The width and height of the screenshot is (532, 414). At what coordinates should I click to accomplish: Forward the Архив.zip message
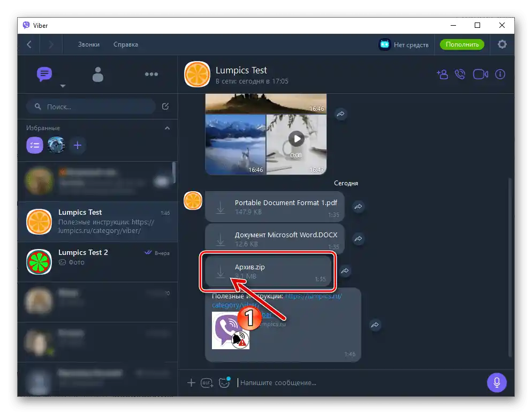[x=345, y=272]
